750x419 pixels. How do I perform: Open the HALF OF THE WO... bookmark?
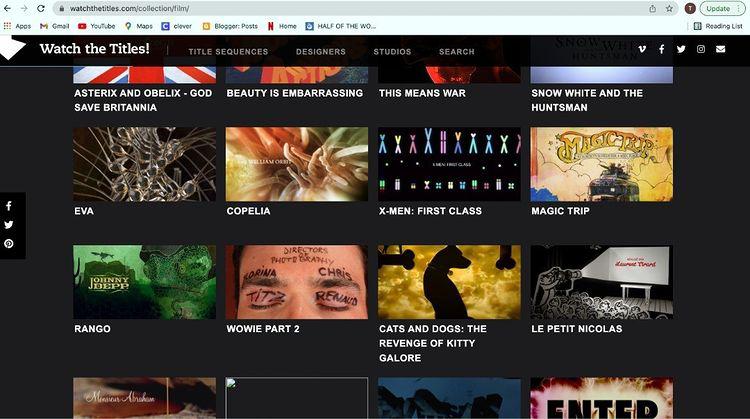[341, 26]
